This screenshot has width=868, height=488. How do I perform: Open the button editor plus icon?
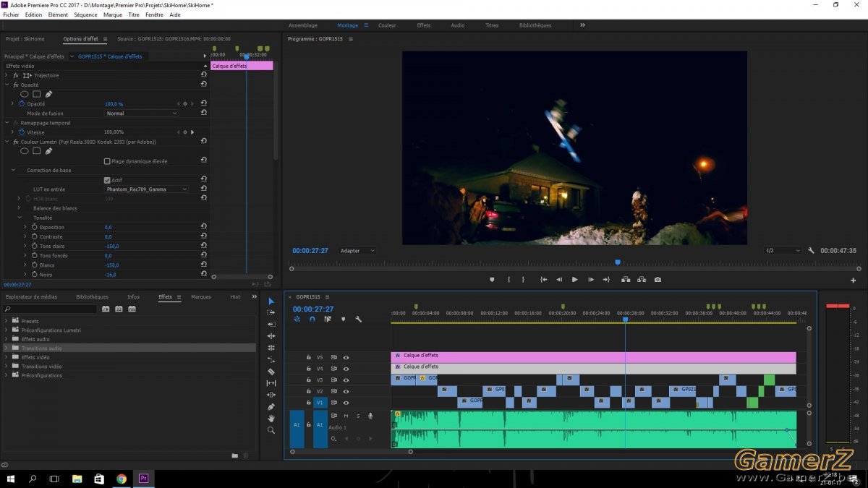[x=853, y=280]
